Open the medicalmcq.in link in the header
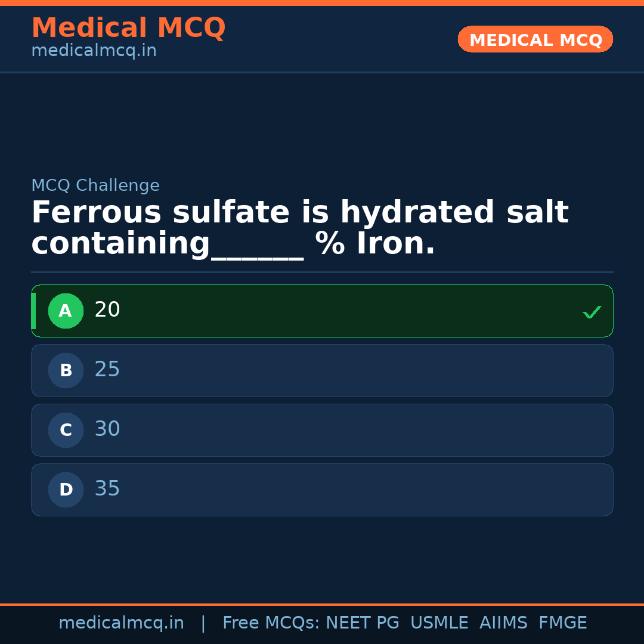644x644 pixels. pos(94,51)
